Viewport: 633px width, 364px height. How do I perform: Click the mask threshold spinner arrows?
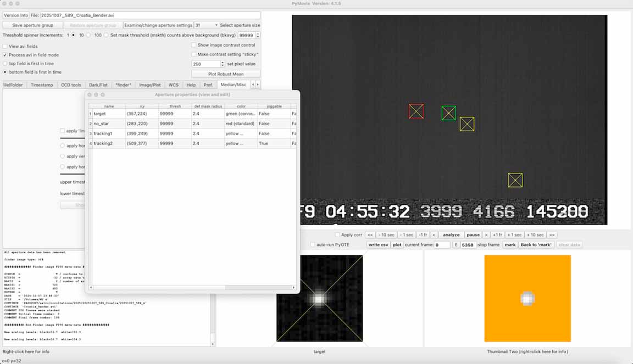click(258, 35)
